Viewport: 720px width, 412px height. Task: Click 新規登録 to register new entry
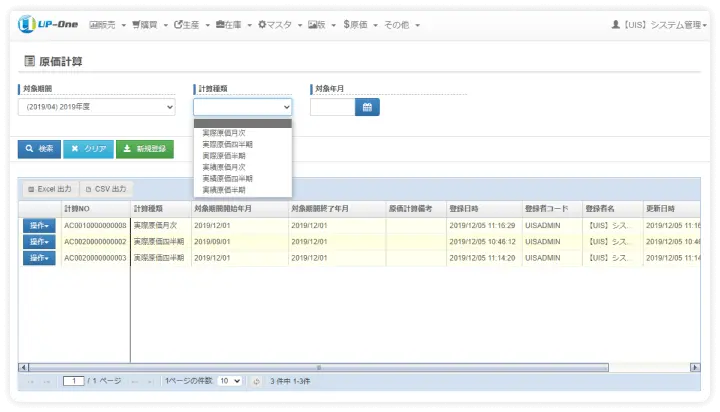[x=145, y=148]
